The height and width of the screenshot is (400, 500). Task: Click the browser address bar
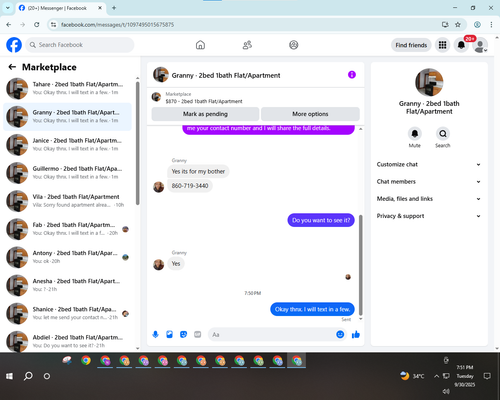[x=247, y=25]
